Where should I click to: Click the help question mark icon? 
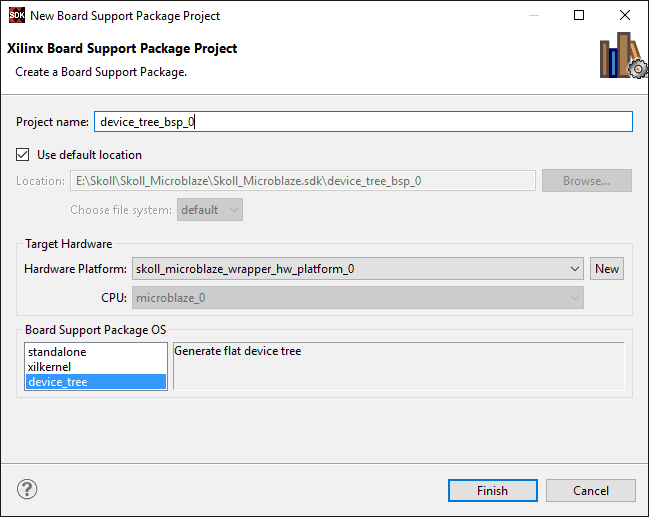tap(28, 490)
